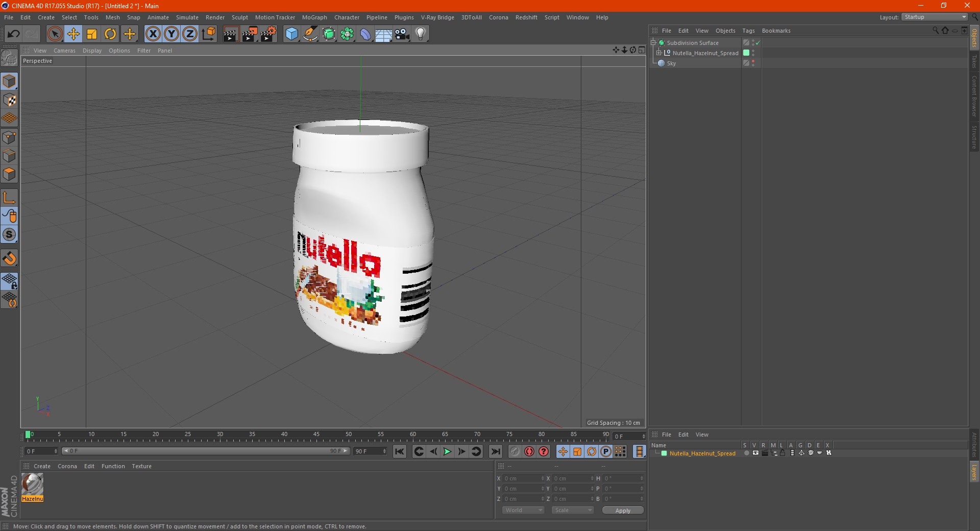The image size is (980, 531).
Task: Open the File menu
Action: point(9,17)
